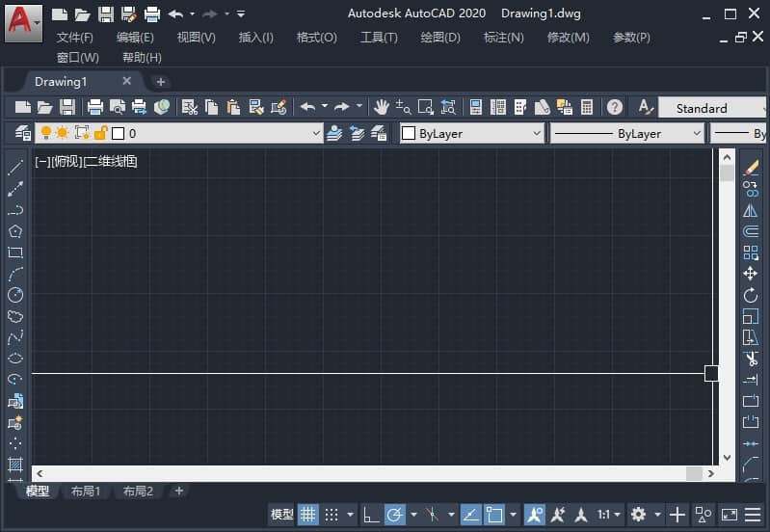Expand the undo history dropdown arrow
The width and height of the screenshot is (770, 532).
pos(325,106)
